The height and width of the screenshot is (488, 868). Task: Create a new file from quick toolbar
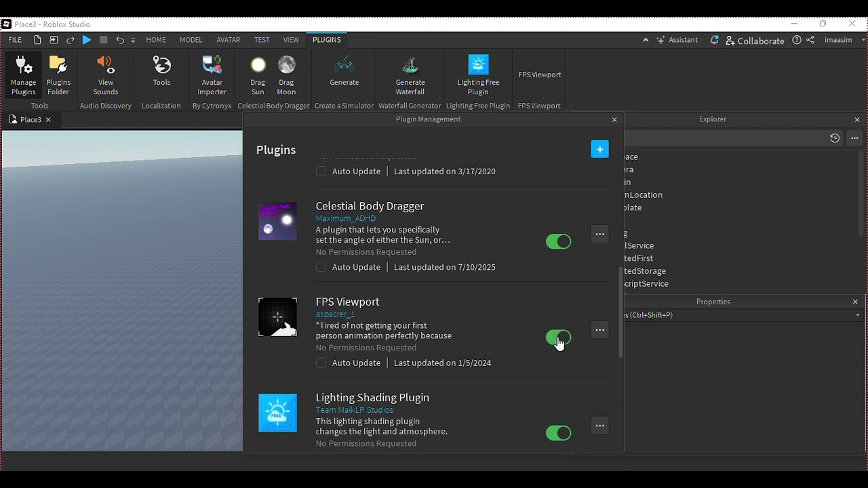click(x=37, y=40)
